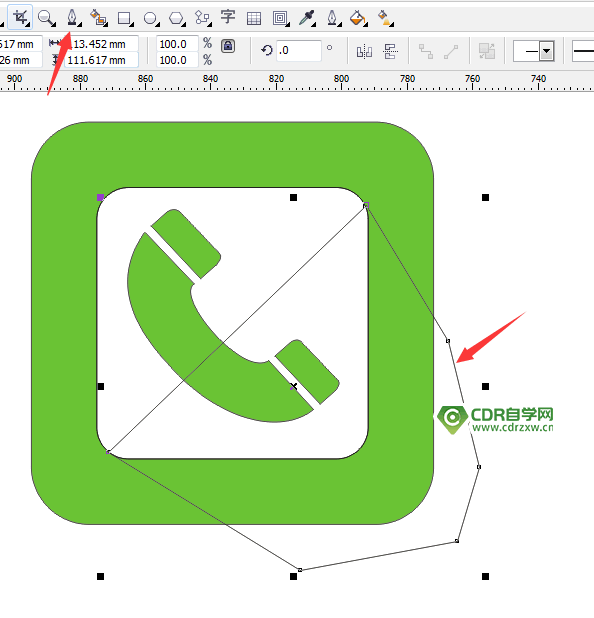Click the X center marker of selection
594x618 pixels.
293,387
